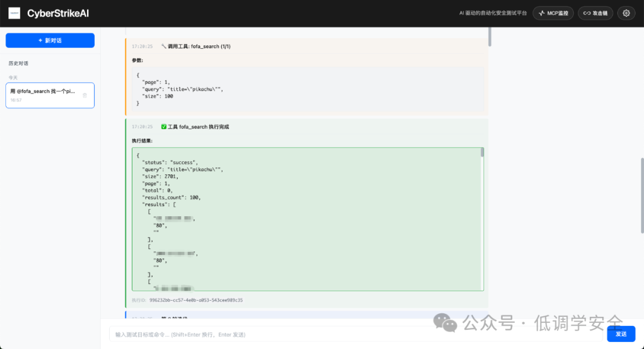The width and height of the screenshot is (644, 349).
Task: Open the MCP监控 monitor
Action: pyautogui.click(x=553, y=13)
